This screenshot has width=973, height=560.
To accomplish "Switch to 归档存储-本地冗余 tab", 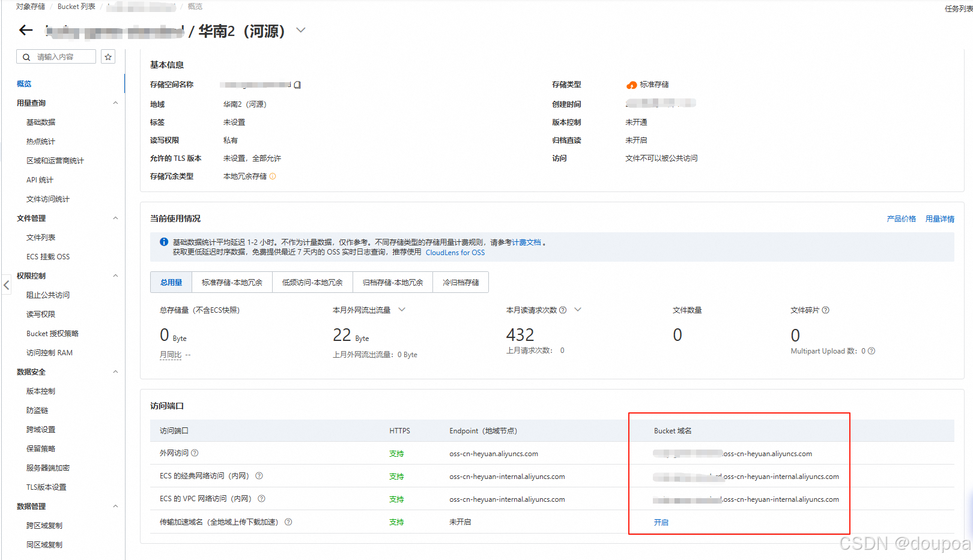I will pos(393,282).
